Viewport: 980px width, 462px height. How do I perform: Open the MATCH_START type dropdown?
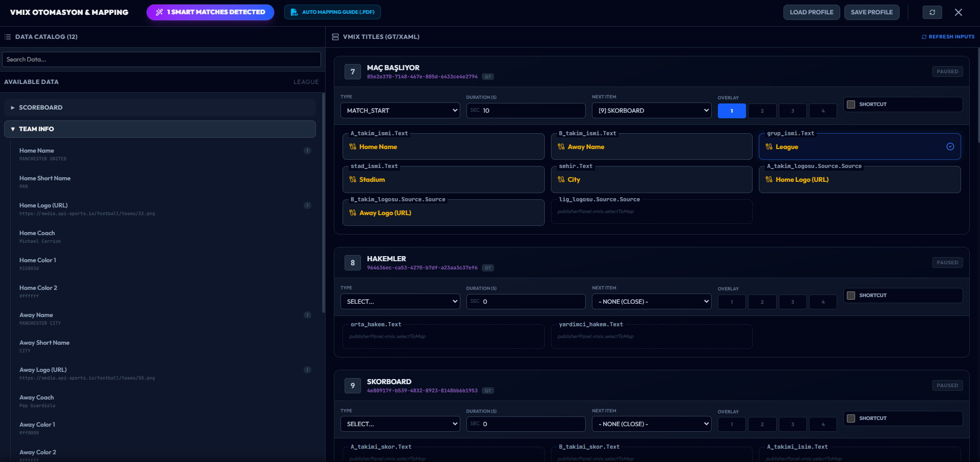[400, 111]
